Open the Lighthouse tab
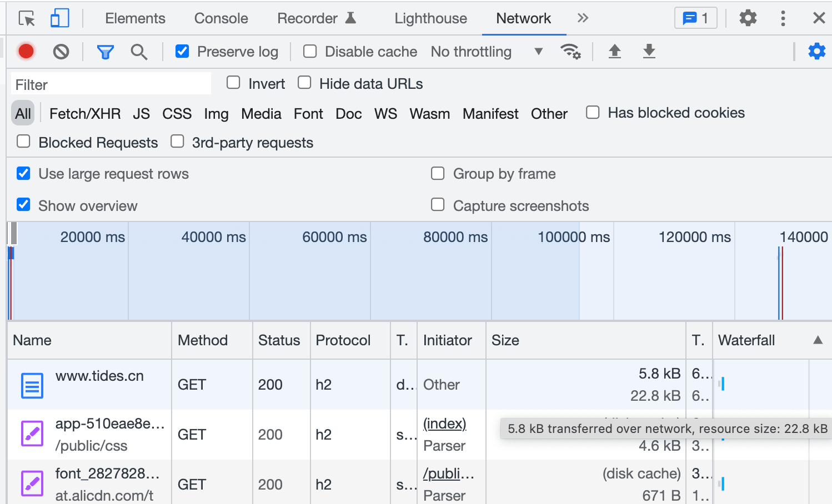Image resolution: width=832 pixels, height=504 pixels. (430, 18)
